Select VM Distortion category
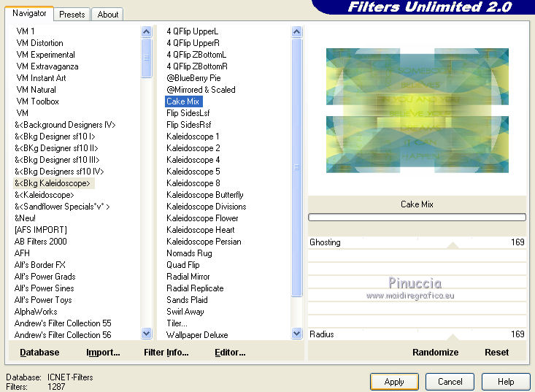Image resolution: width=535 pixels, height=392 pixels. pos(39,43)
